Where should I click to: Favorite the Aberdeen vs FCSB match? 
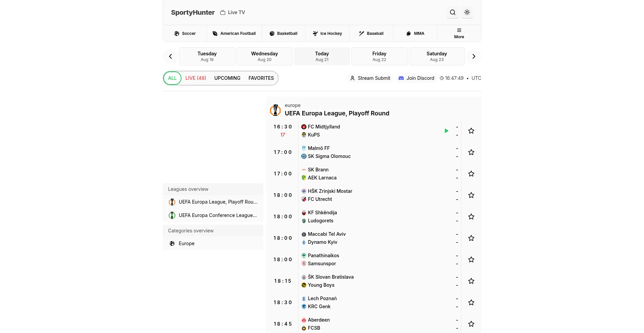pos(471,324)
